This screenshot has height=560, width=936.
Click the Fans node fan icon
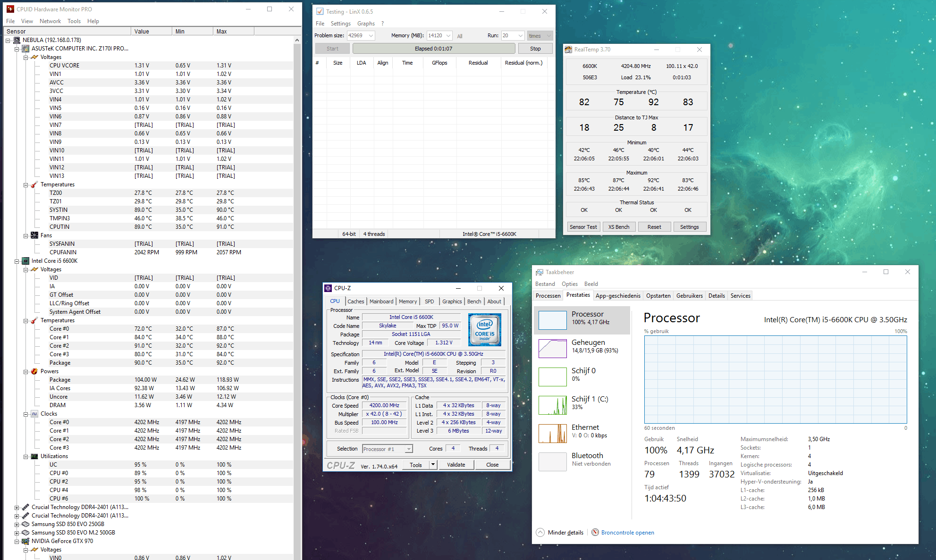click(x=34, y=235)
